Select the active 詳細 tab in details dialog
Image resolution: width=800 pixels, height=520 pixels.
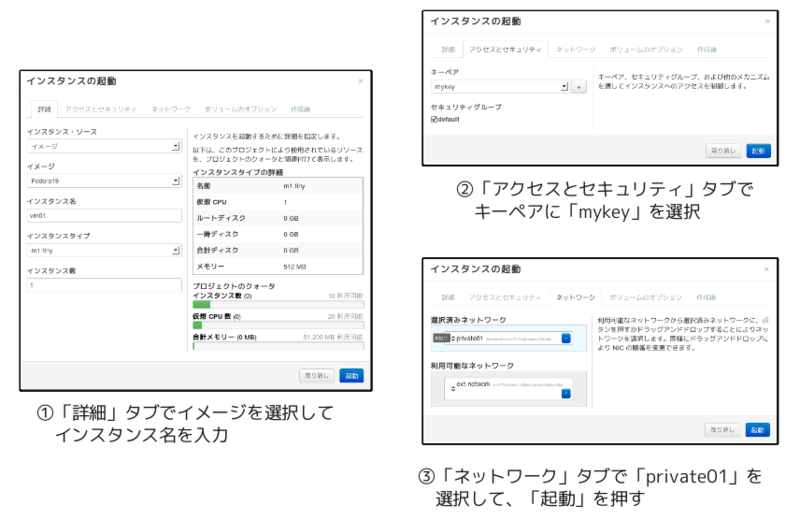pyautogui.click(x=44, y=109)
